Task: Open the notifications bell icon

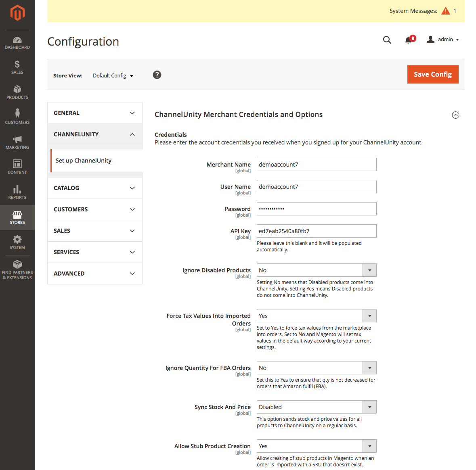Action: (x=409, y=40)
